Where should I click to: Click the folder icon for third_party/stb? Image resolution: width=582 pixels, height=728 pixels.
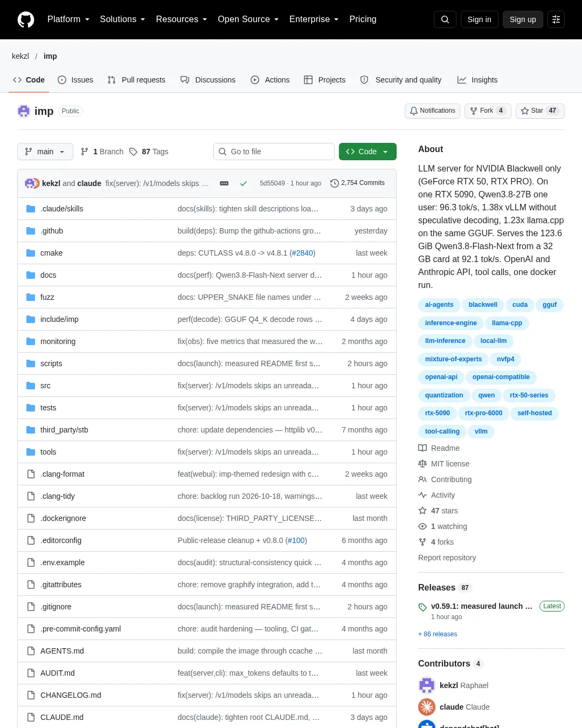click(31, 430)
